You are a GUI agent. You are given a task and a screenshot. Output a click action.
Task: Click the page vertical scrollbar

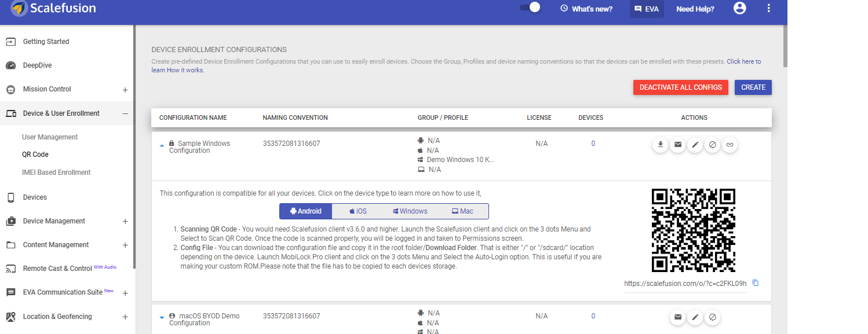pos(785,46)
